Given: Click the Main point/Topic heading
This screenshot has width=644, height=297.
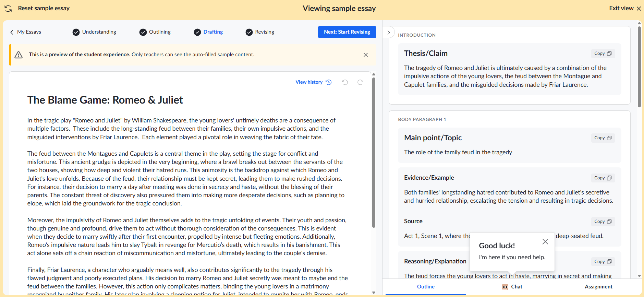Looking at the screenshot, I should click(433, 138).
